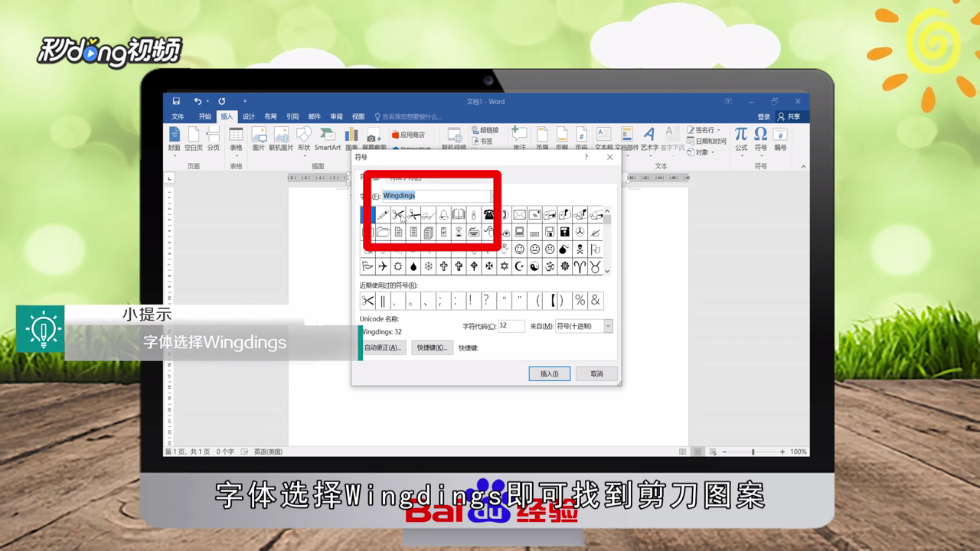Open the 文件 menu
The image size is (980, 551).
pyautogui.click(x=178, y=116)
